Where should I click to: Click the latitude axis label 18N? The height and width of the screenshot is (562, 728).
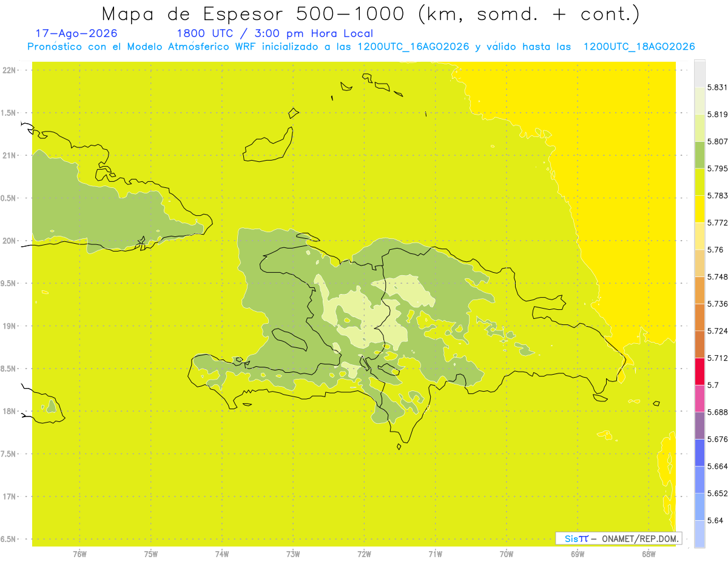(10, 411)
